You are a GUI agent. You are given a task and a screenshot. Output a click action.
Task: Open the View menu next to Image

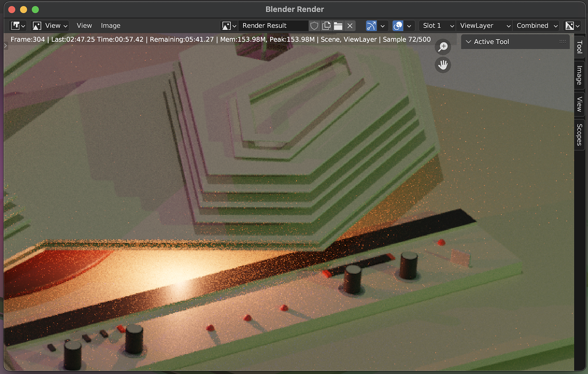click(x=84, y=26)
